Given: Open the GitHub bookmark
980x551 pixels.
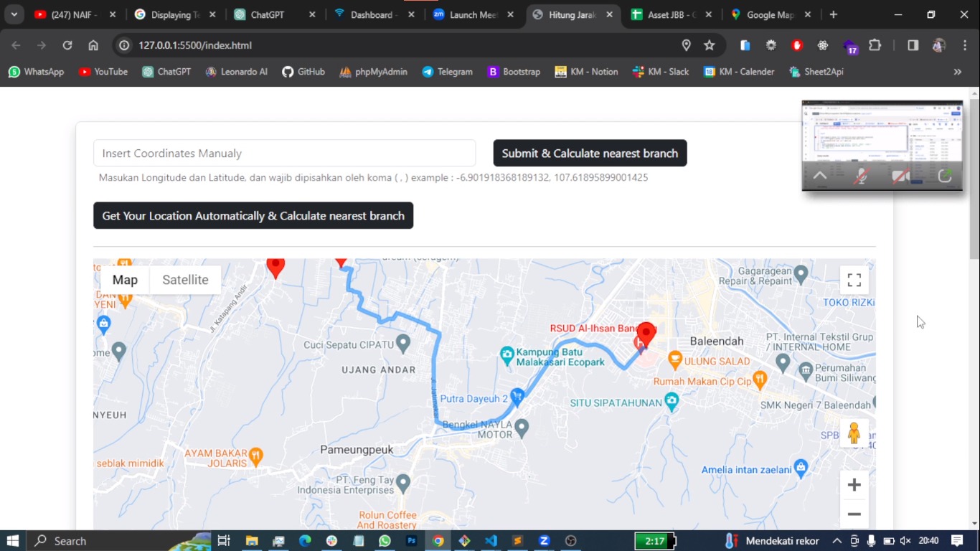Looking at the screenshot, I should (x=303, y=72).
